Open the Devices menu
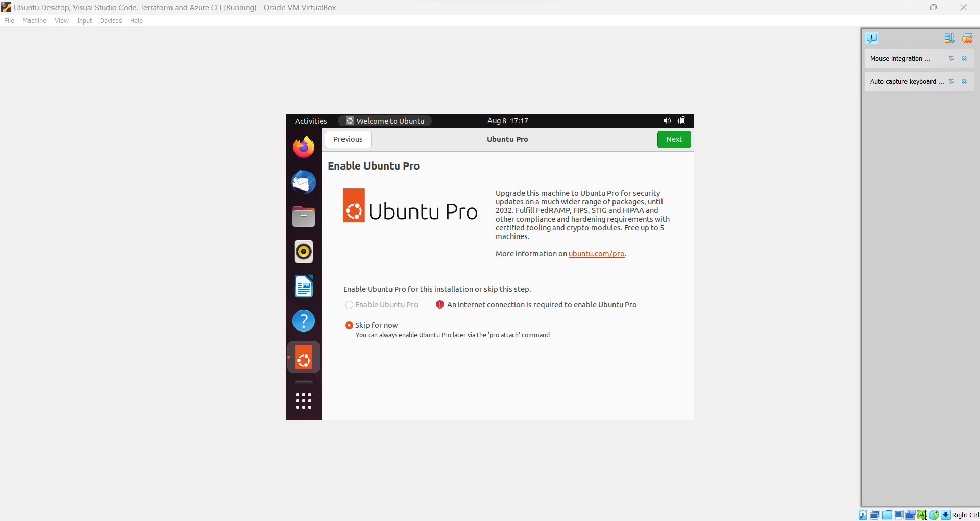The height and width of the screenshot is (521, 980). [111, 20]
